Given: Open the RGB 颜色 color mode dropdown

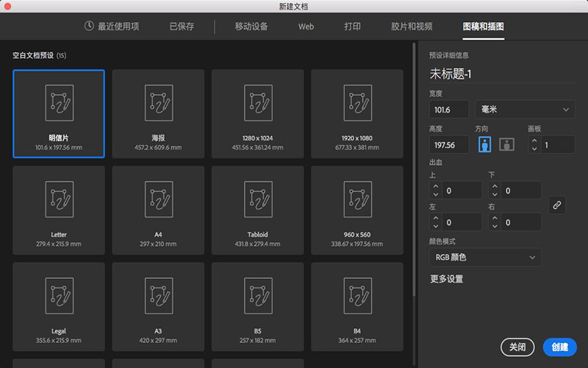Looking at the screenshot, I should click(x=485, y=257).
